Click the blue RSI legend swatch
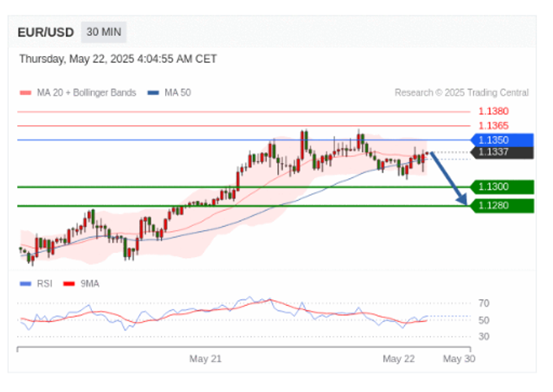Viewport: 553px width, 392px height. [x=26, y=284]
